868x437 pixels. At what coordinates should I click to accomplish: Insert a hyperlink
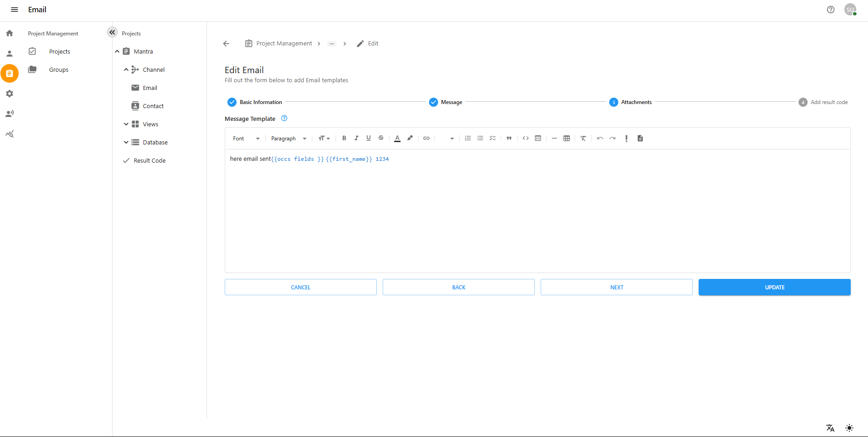click(x=426, y=138)
